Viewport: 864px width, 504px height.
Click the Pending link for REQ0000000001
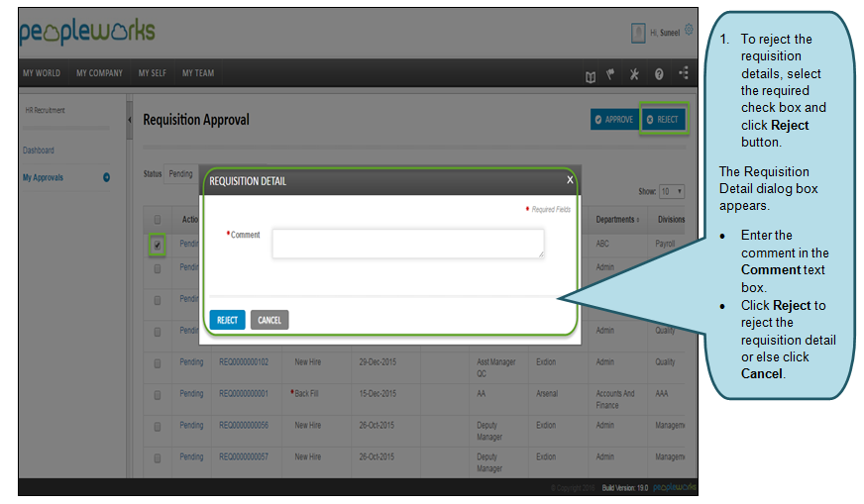191,393
